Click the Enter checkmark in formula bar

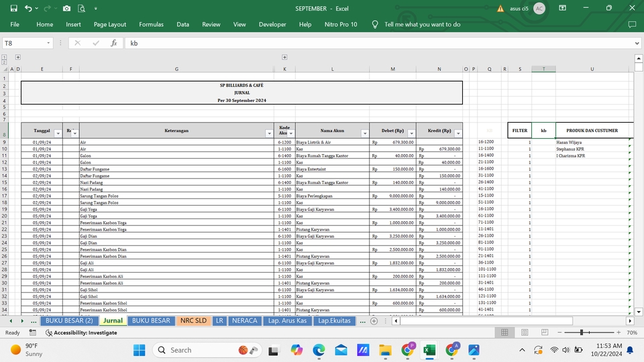[96, 43]
